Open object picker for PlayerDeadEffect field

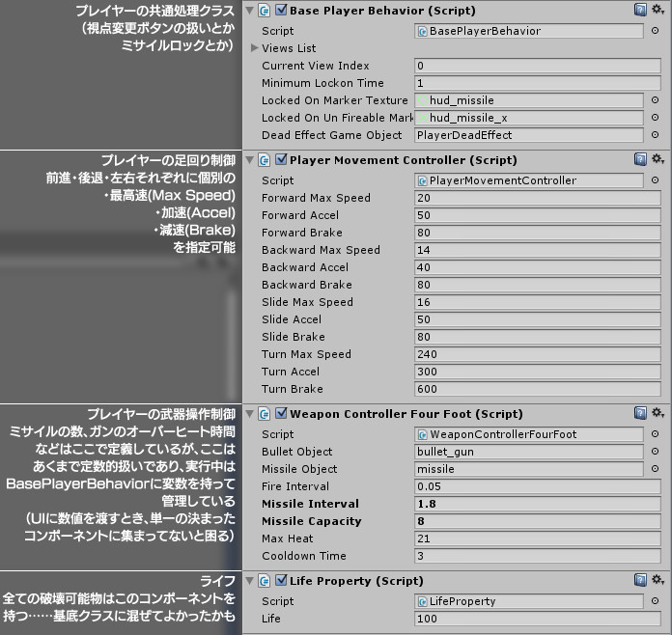[655, 134]
